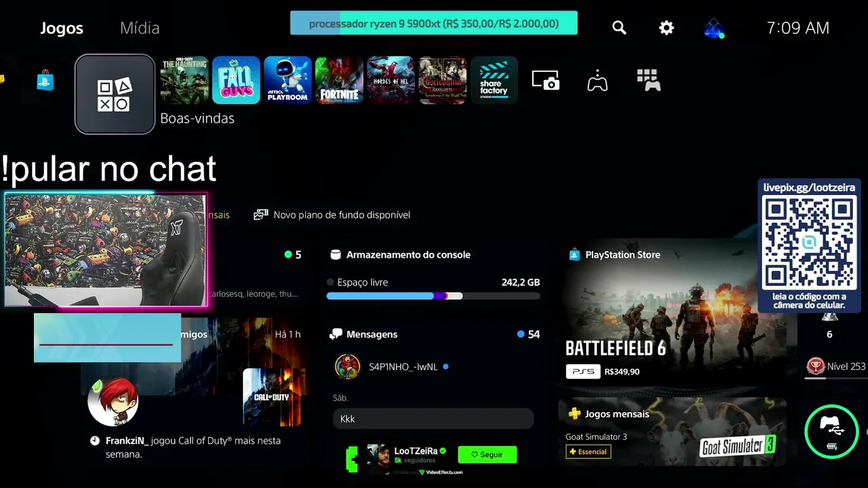The height and width of the screenshot is (488, 868).
Task: Open the Remote Play controller icon
Action: pyautogui.click(x=597, y=80)
